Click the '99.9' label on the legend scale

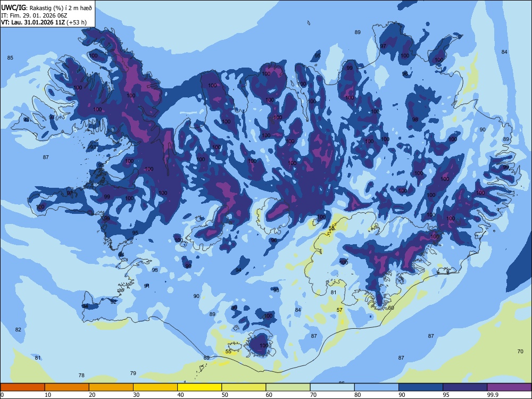point(493,395)
